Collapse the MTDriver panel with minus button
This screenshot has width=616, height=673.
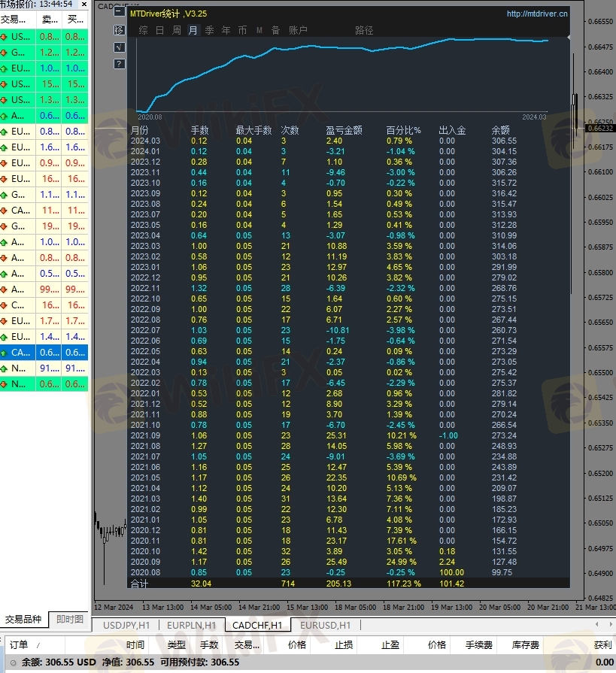click(119, 11)
